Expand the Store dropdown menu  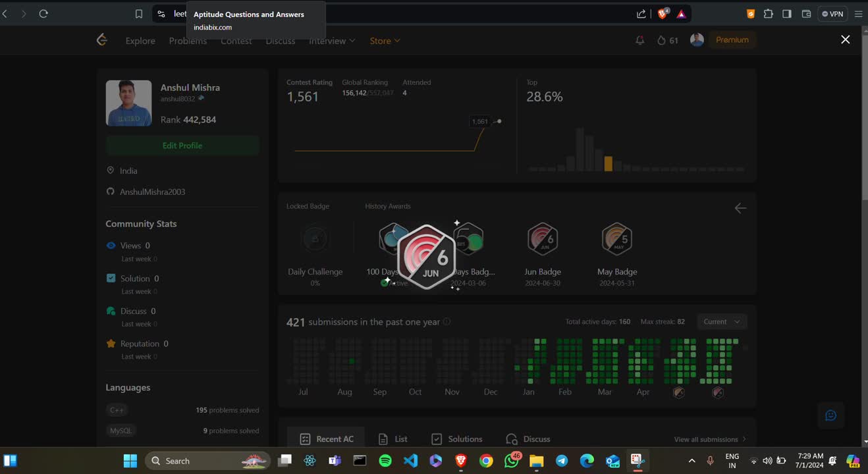(x=385, y=41)
